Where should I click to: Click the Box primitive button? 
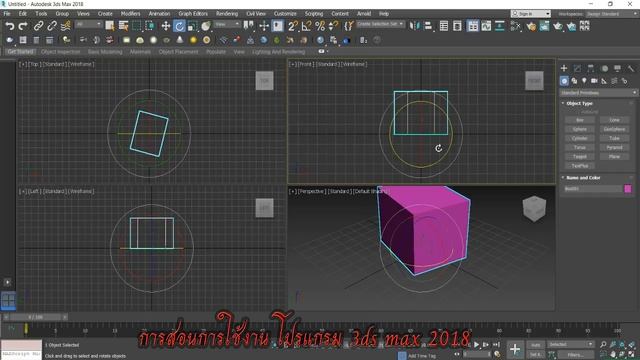[x=580, y=120]
